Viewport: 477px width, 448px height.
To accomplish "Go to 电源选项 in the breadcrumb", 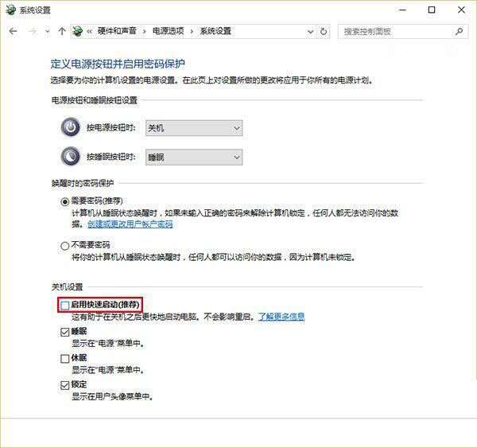I will coord(169,32).
